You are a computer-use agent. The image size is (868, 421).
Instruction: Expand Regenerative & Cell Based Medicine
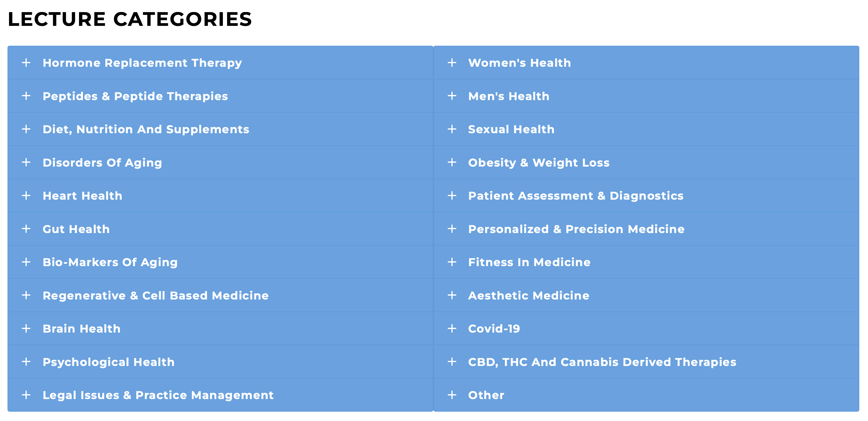155,296
